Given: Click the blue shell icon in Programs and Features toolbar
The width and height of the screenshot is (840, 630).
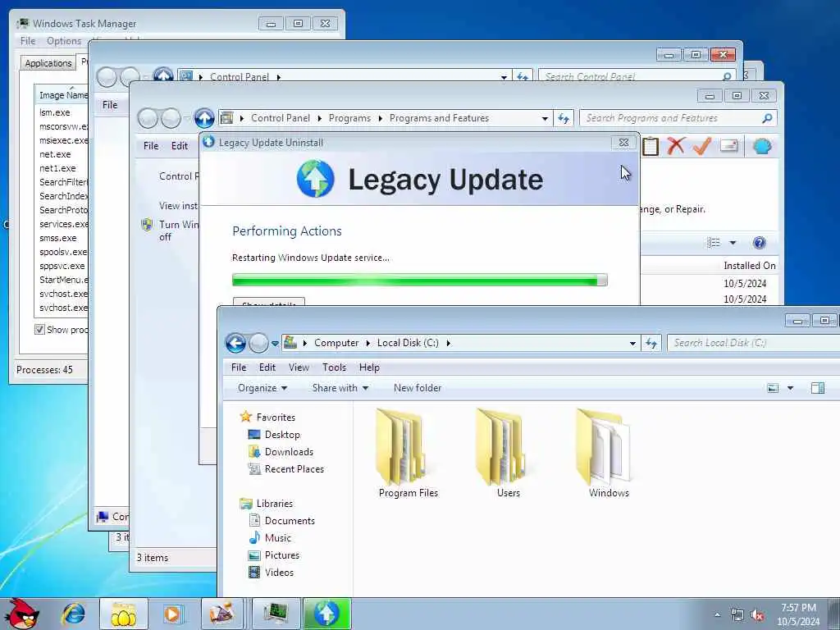Looking at the screenshot, I should (762, 146).
